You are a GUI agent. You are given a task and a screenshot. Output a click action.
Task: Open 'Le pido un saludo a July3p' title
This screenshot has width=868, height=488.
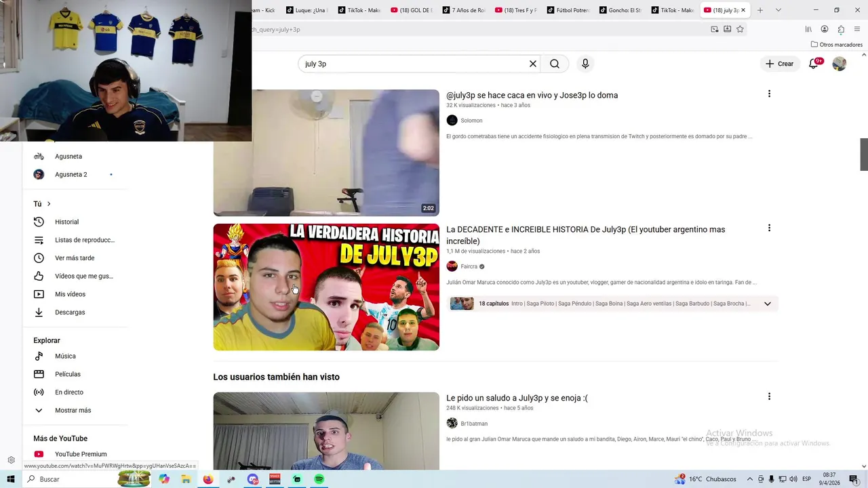(x=517, y=398)
